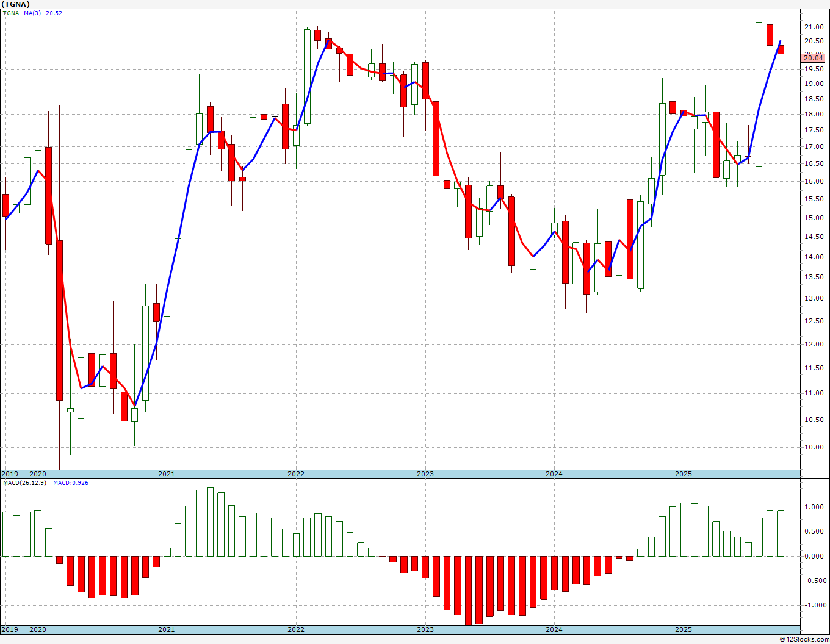
Task: Select the TGNA legend label
Action: (x=11, y=13)
